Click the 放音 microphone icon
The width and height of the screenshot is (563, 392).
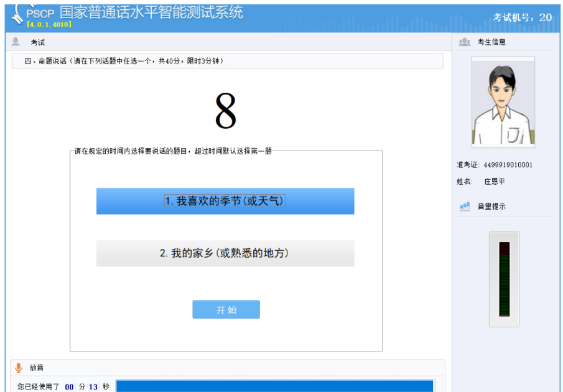(19, 368)
